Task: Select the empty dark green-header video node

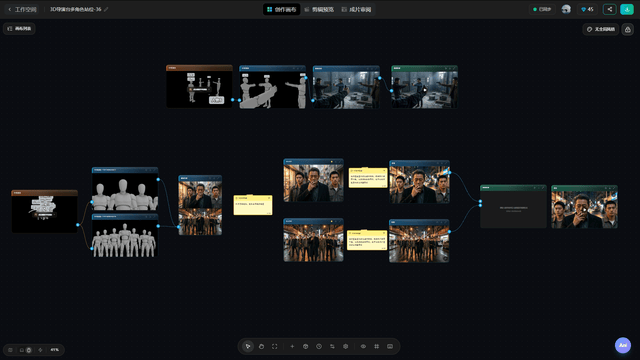Action: 513,207
